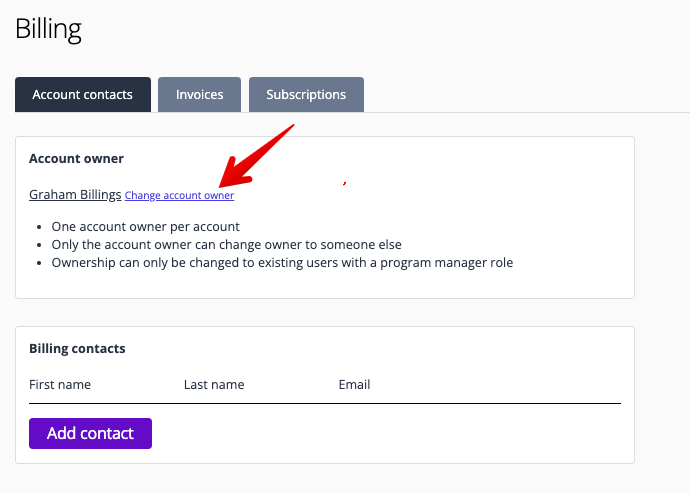Select the Billing page heading
The image size is (690, 493).
[x=48, y=29]
